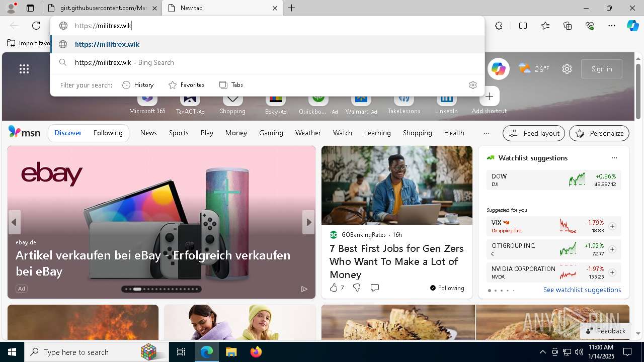Select the Following feed tab
Viewport: 644px width, 362px height.
pos(108,133)
